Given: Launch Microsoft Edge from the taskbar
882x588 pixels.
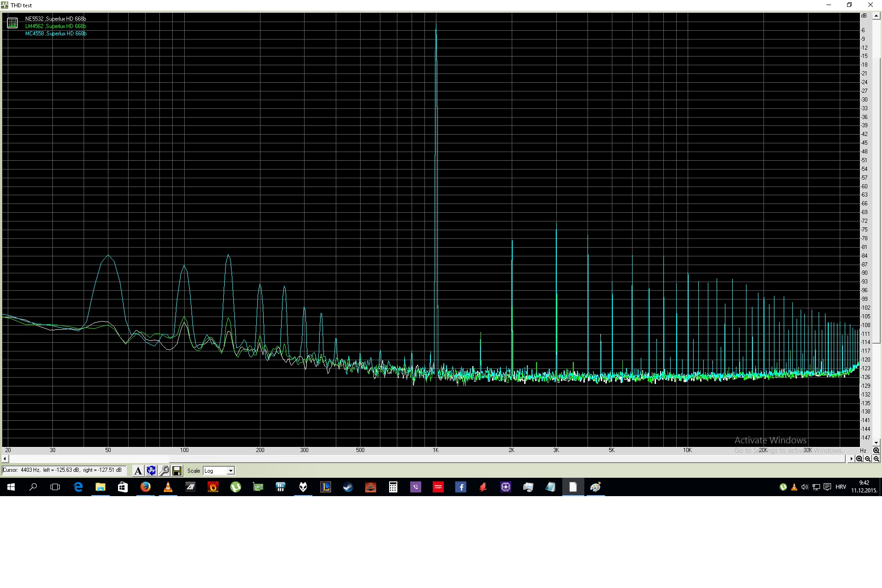Looking at the screenshot, I should (x=78, y=487).
